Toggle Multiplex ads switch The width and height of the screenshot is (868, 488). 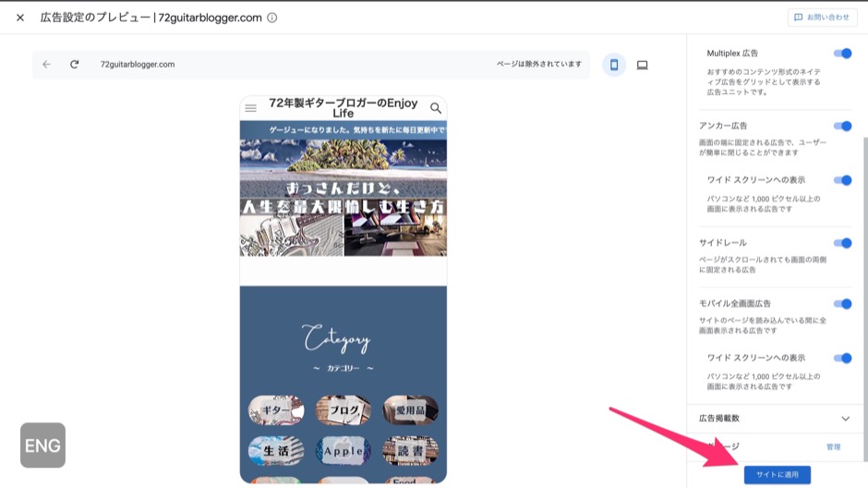(842, 54)
